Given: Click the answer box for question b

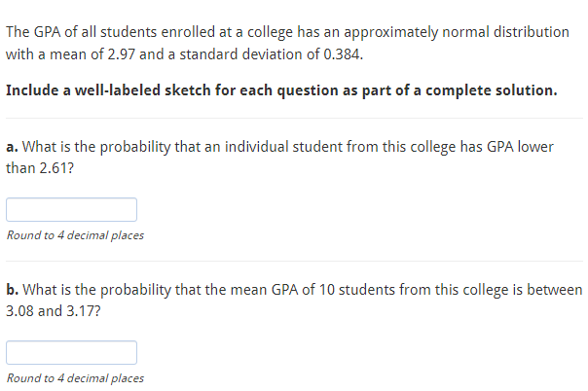Looking at the screenshot, I should click(71, 352).
